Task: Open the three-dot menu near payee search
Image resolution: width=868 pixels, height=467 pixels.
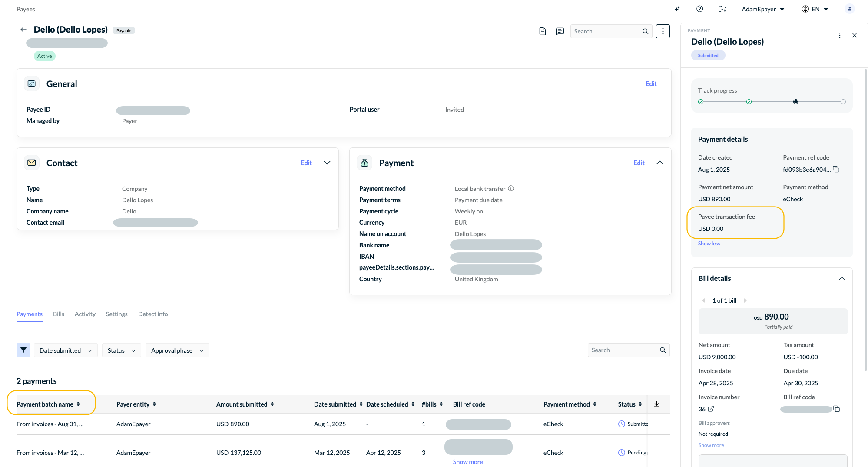Action: click(x=663, y=31)
